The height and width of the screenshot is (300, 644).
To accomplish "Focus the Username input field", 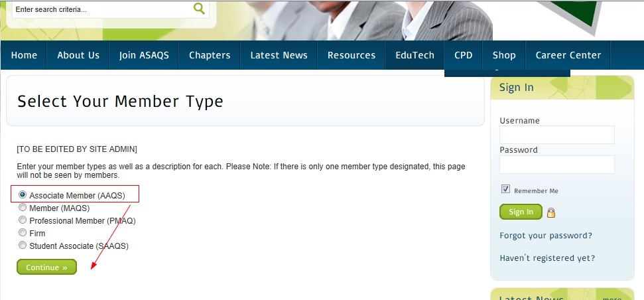I will (x=556, y=135).
